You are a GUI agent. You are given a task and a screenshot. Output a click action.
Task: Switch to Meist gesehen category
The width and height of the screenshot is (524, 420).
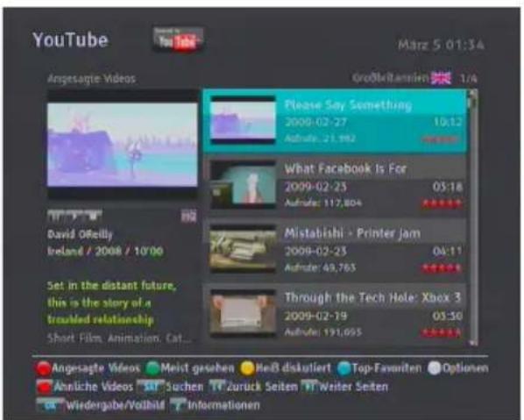point(197,368)
